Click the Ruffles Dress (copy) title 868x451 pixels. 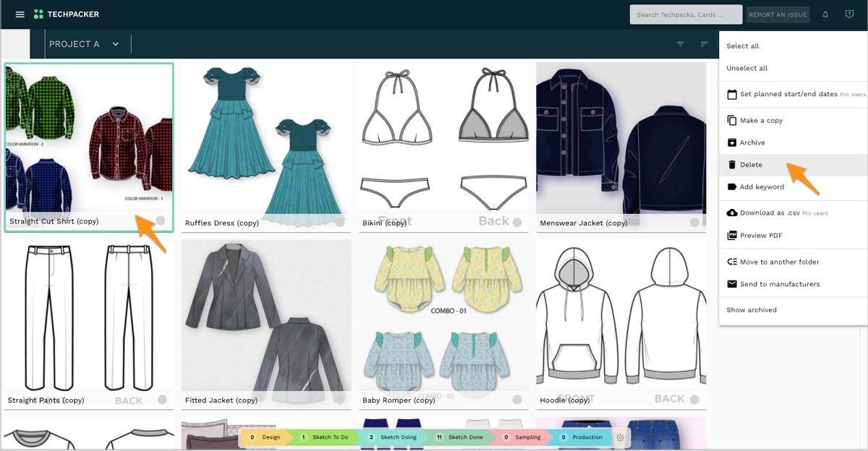(x=222, y=223)
